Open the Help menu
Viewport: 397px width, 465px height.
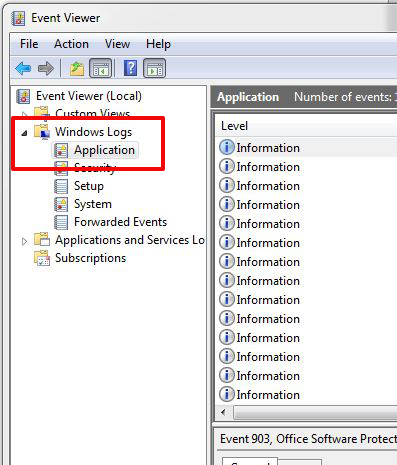pyautogui.click(x=158, y=44)
